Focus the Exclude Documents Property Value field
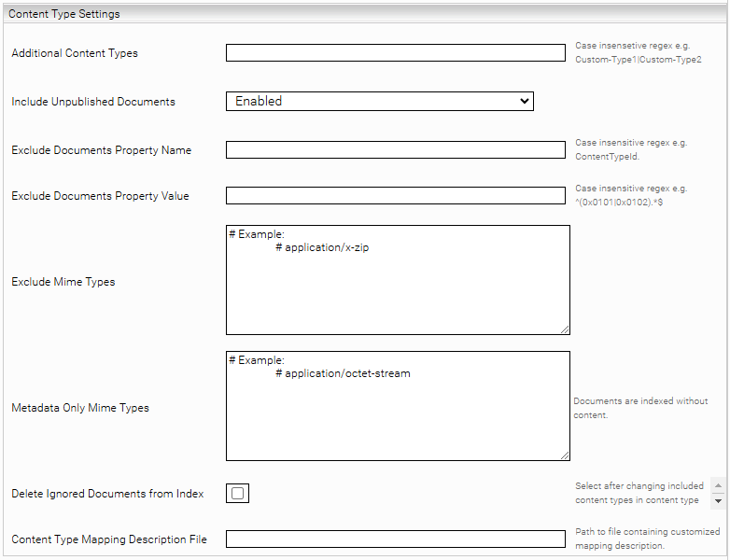Screen dimensions: 730x560 coord(395,196)
